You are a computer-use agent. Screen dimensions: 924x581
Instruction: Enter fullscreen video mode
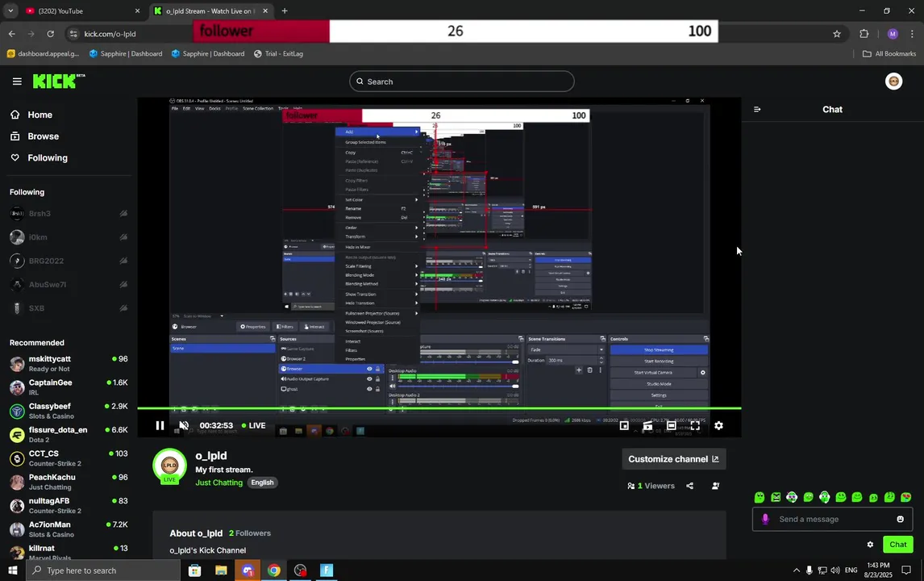[695, 425]
